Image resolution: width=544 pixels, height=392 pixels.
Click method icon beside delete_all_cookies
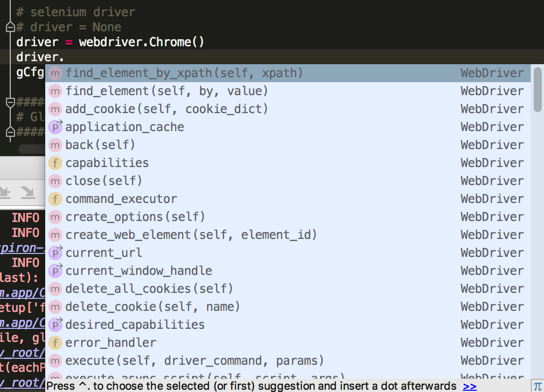tap(55, 289)
